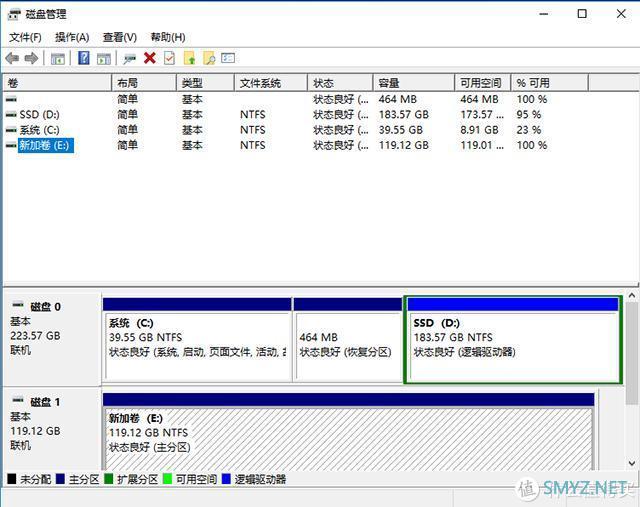Click the properties checkmark toolbar icon
This screenshot has height=507, width=640.
click(x=169, y=58)
